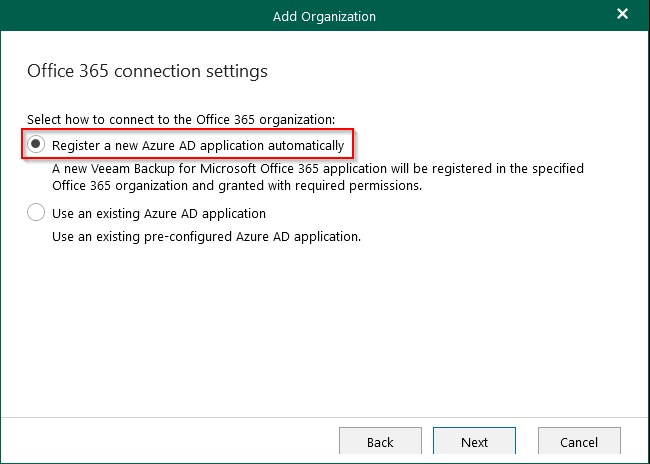Click the "Register a new Azure AD application automatically" label

(198, 146)
